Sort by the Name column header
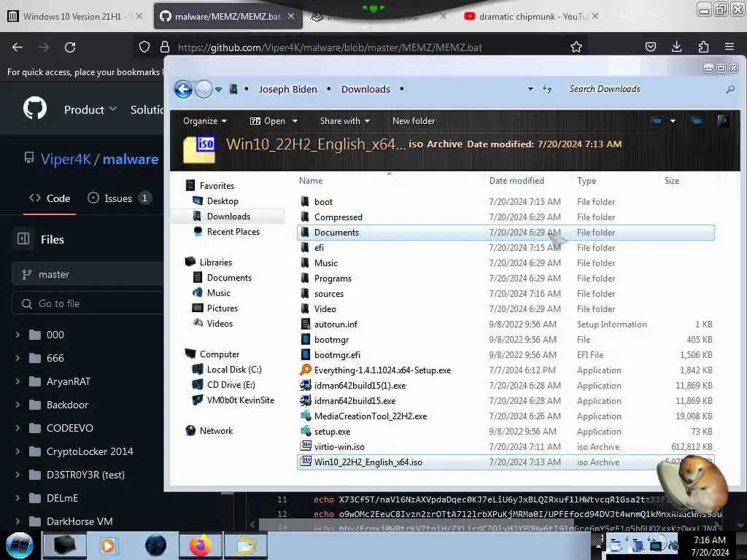This screenshot has width=747, height=560. [x=311, y=181]
